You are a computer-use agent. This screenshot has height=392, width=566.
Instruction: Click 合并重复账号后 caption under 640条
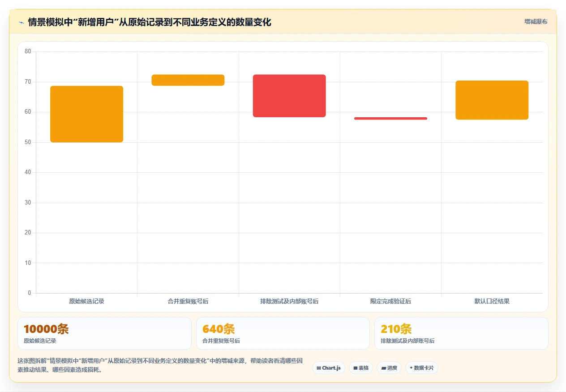(221, 341)
